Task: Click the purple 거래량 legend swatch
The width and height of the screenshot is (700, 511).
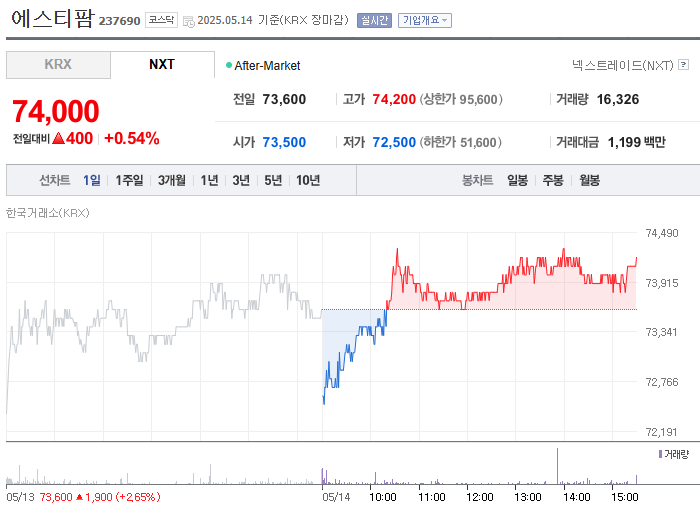Action: coord(660,454)
